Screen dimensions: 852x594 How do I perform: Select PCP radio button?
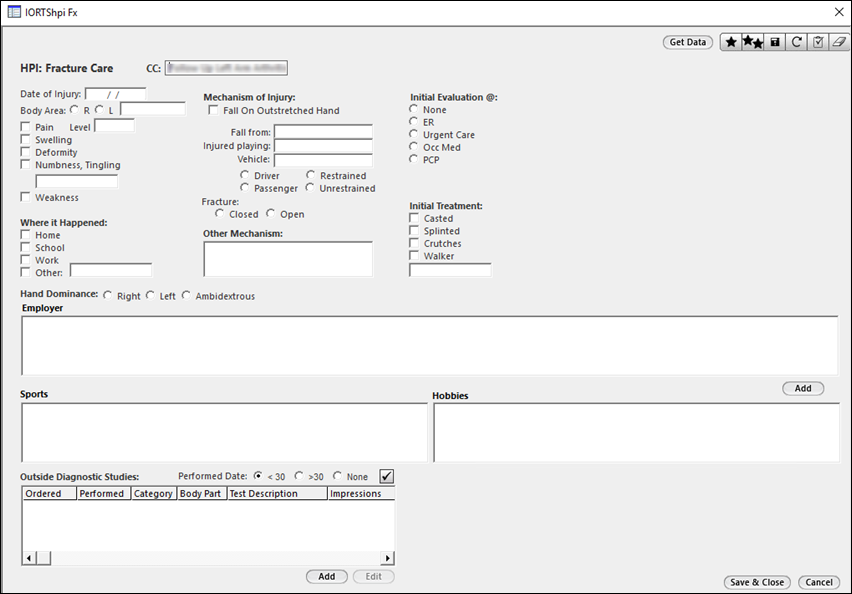tap(414, 159)
